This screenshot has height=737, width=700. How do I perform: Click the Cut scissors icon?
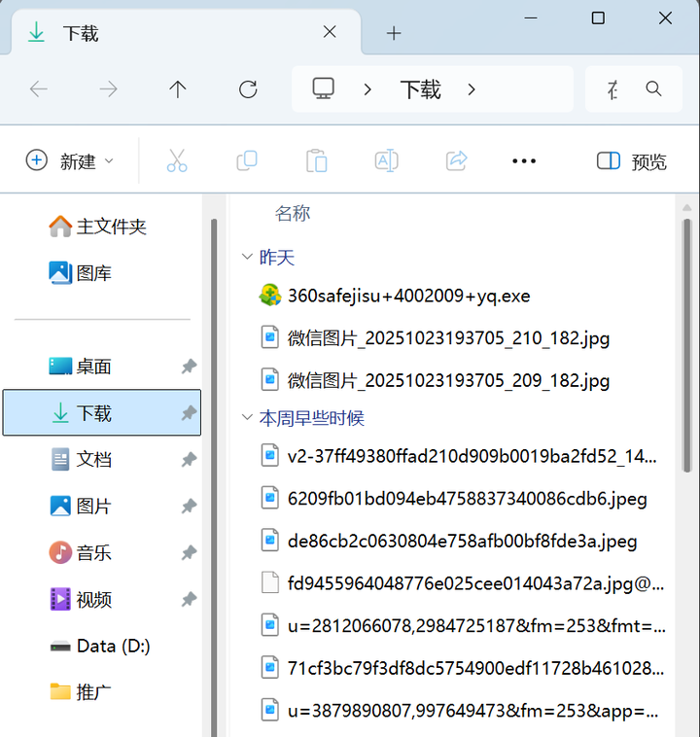pyautogui.click(x=177, y=160)
